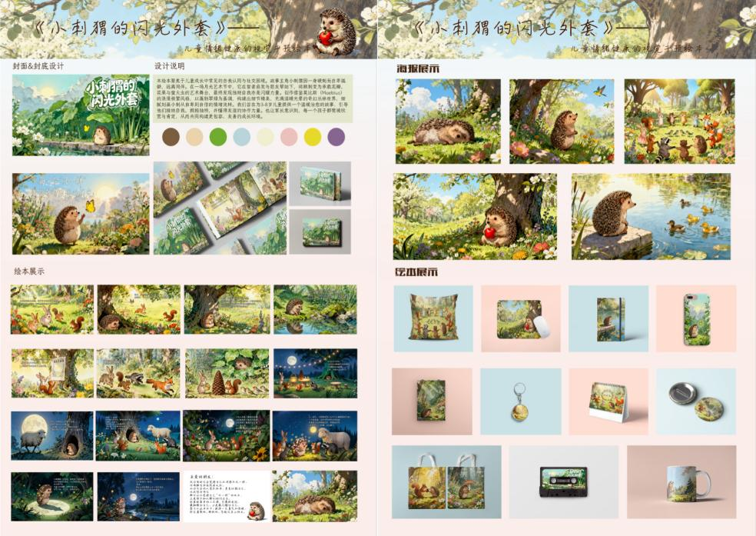Open the poster of hedgehog watching ducks

[x=650, y=216]
